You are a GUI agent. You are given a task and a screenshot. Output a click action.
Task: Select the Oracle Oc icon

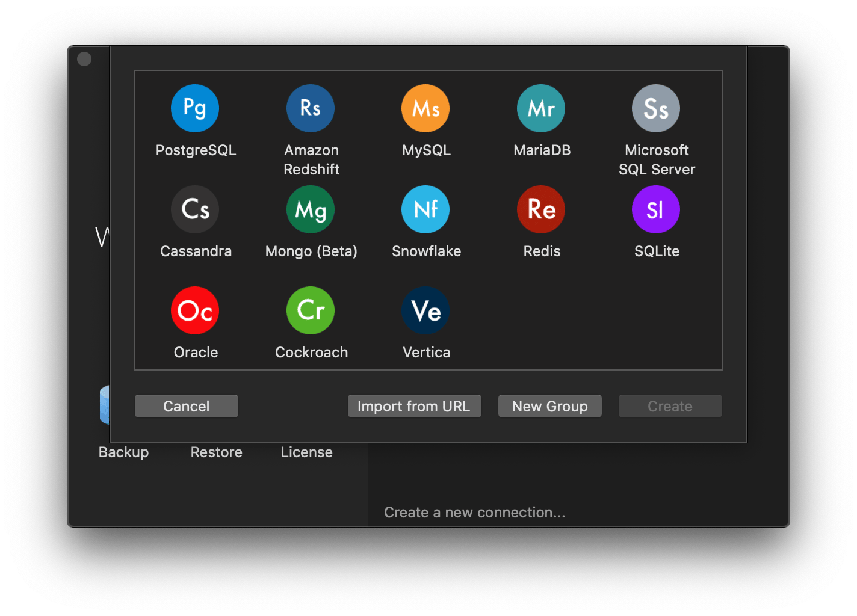195,310
